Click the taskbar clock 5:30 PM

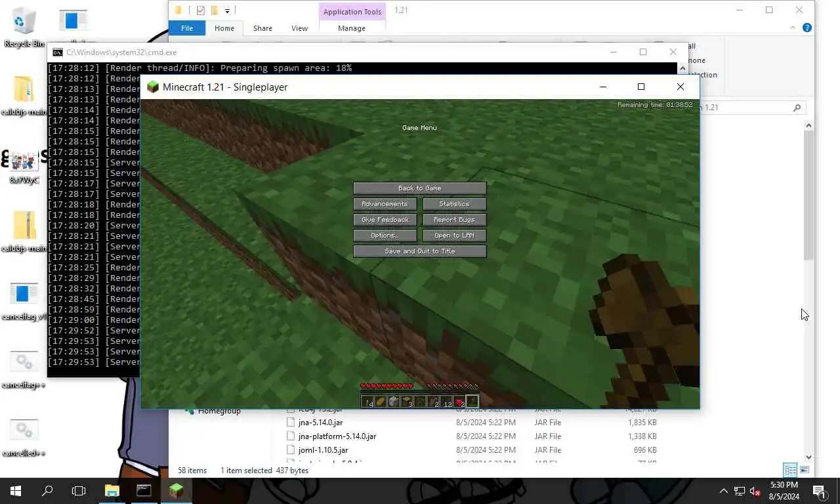(x=784, y=491)
